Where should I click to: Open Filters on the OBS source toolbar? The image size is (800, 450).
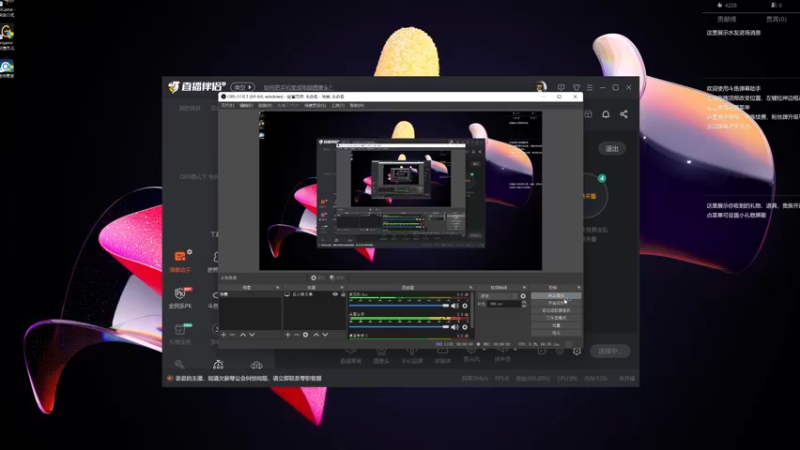(x=337, y=278)
